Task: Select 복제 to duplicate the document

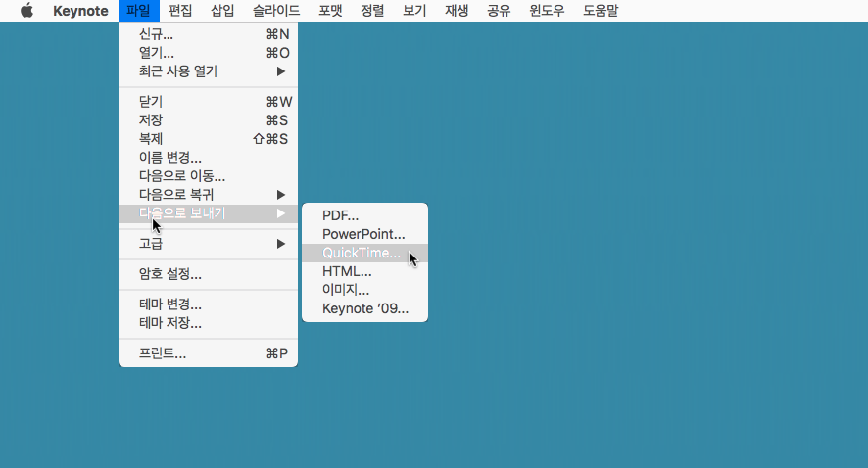Action: (208, 139)
